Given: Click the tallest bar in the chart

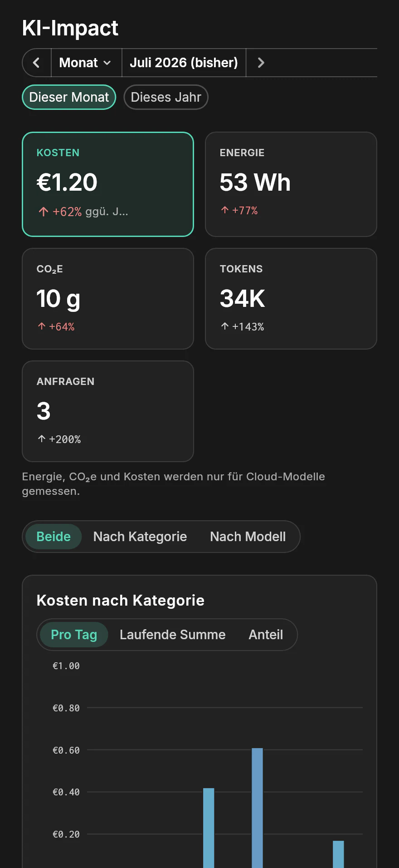Looking at the screenshot, I should (x=257, y=808).
